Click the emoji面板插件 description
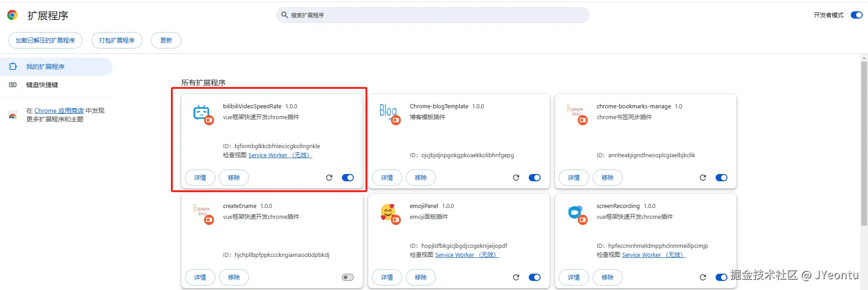Viewport: 868px width, 290px height. click(x=429, y=217)
